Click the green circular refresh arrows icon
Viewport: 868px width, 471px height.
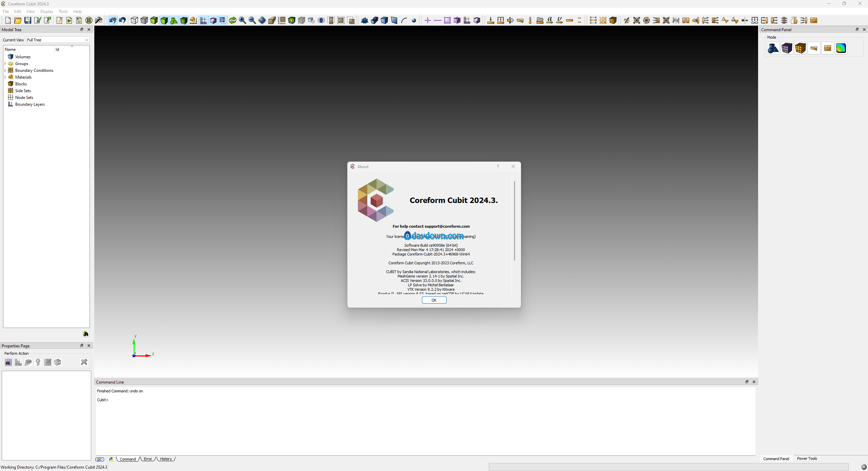[x=233, y=20]
